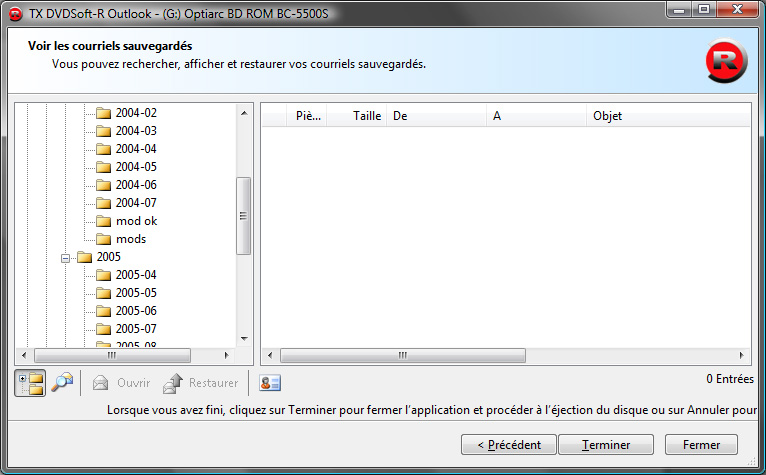Click the tree scroll up arrow
Viewport: 766px width, 475px height.
(244, 113)
